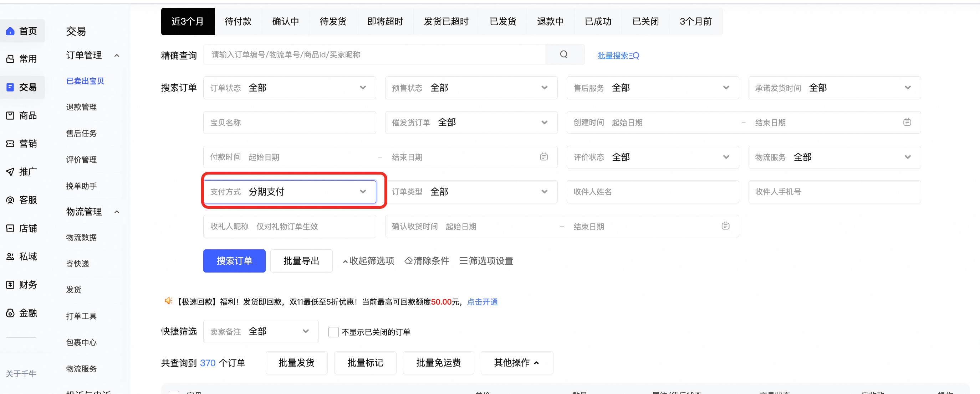Switch to the 退款中 tab
The height and width of the screenshot is (394, 980).
tap(551, 22)
